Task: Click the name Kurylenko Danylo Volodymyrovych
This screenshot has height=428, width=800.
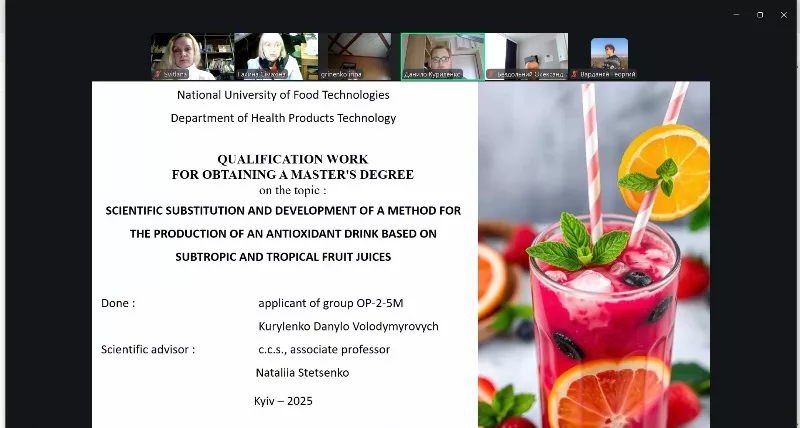Action: pyautogui.click(x=348, y=327)
